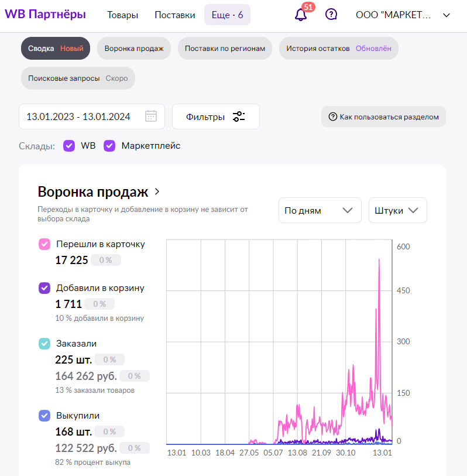Expand the Еще · 6 menu
This screenshot has height=476, width=467.
pos(227,15)
